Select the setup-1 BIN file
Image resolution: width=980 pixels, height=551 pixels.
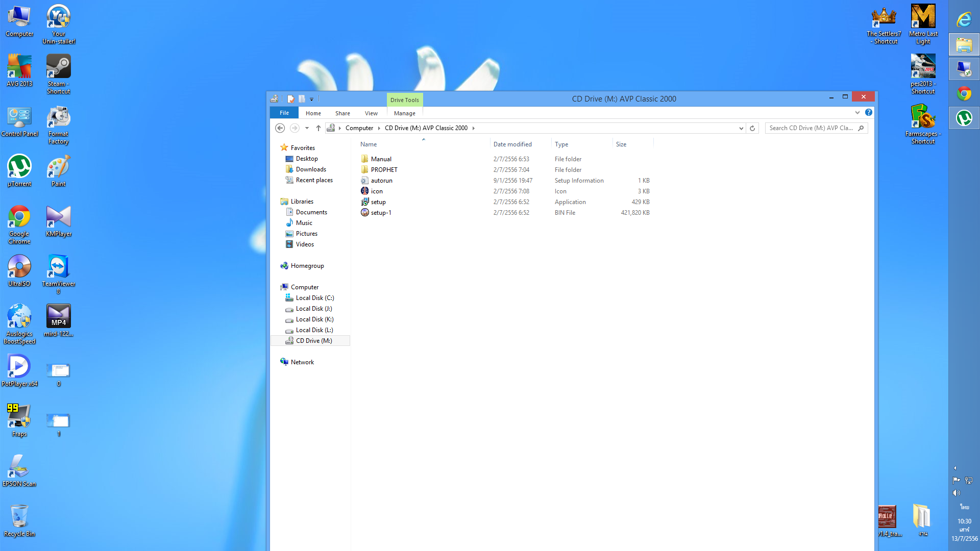[x=381, y=213]
